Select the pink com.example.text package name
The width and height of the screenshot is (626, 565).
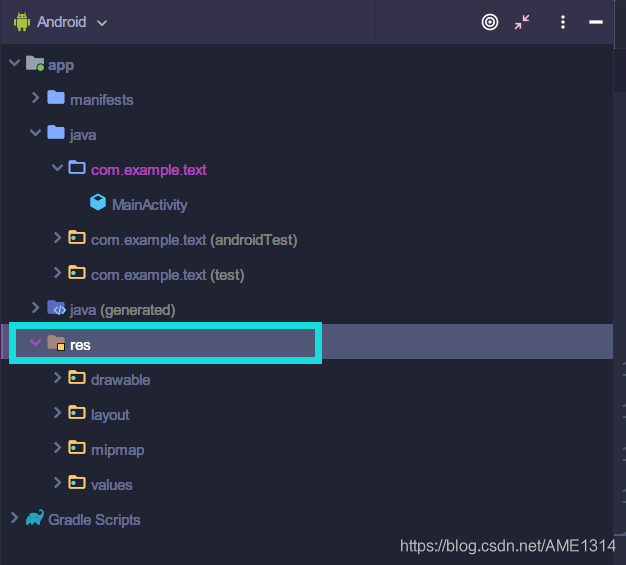point(149,170)
